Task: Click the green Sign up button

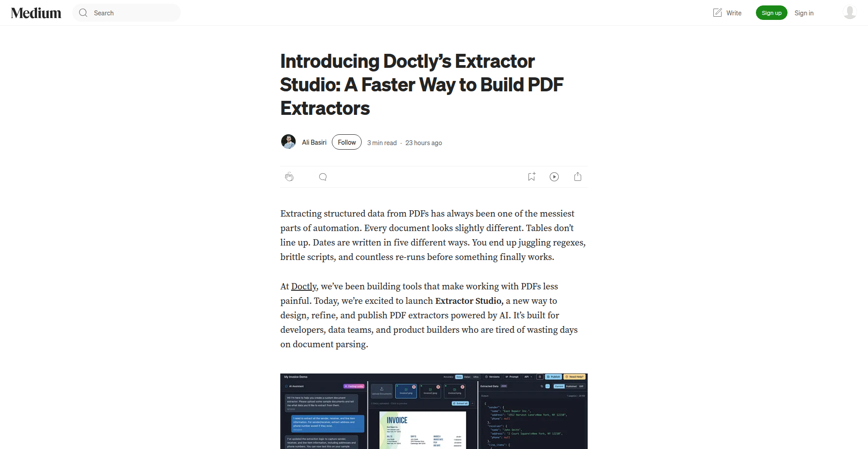Action: point(772,13)
